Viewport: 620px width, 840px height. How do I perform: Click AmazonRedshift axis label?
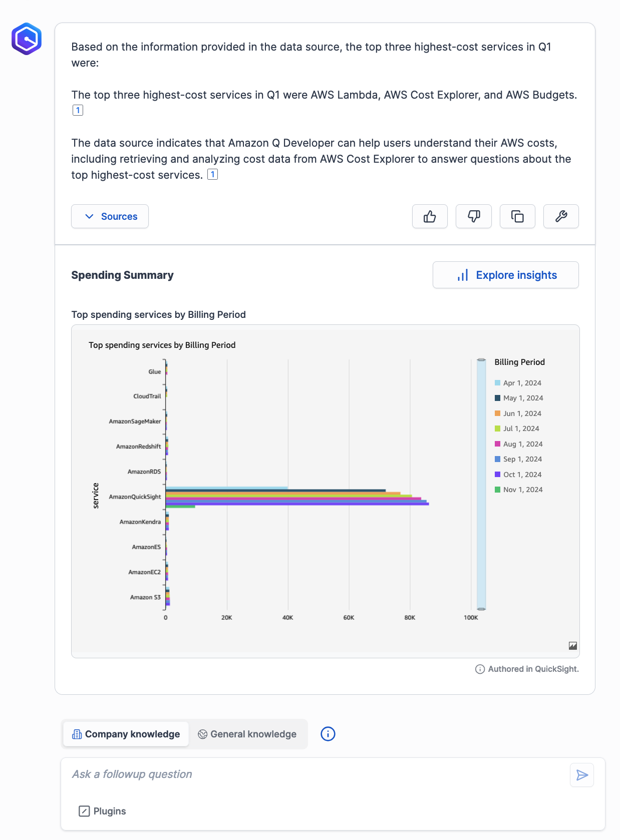[x=138, y=446]
